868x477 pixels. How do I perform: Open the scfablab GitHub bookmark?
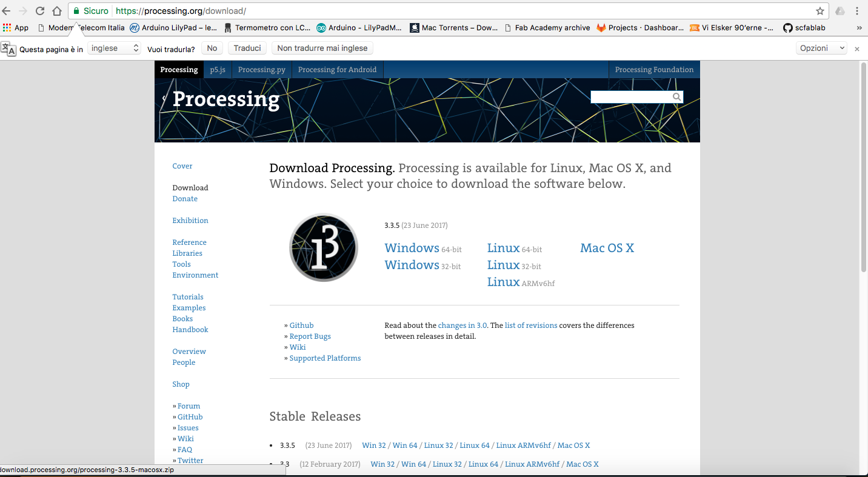pos(804,28)
